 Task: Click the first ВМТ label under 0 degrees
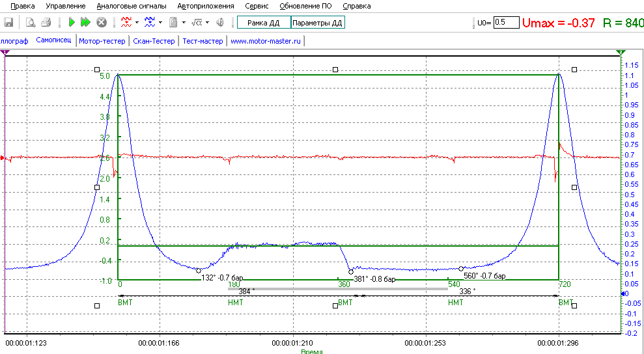125,303
